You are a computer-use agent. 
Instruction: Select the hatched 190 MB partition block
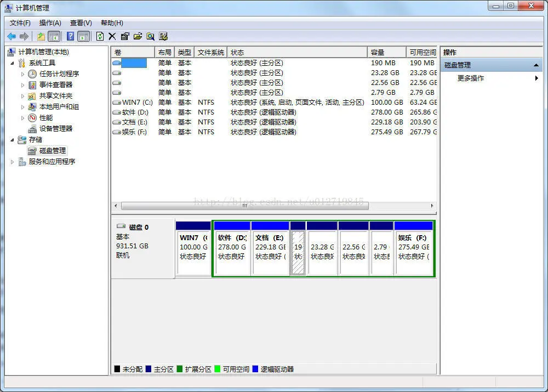click(298, 248)
